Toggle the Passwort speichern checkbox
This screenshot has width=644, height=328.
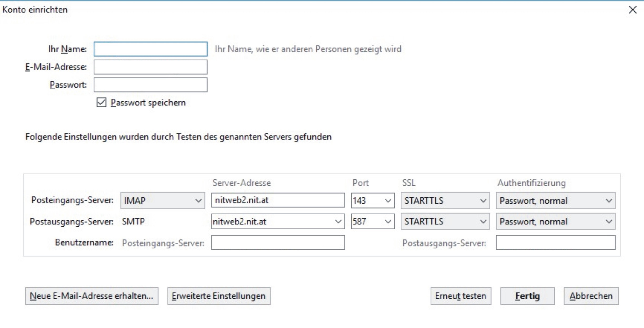pyautogui.click(x=101, y=103)
